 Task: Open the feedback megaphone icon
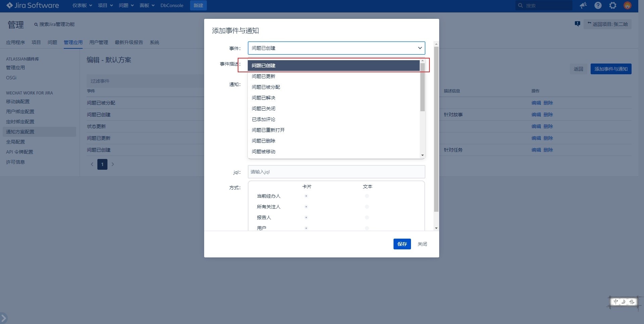[583, 5]
